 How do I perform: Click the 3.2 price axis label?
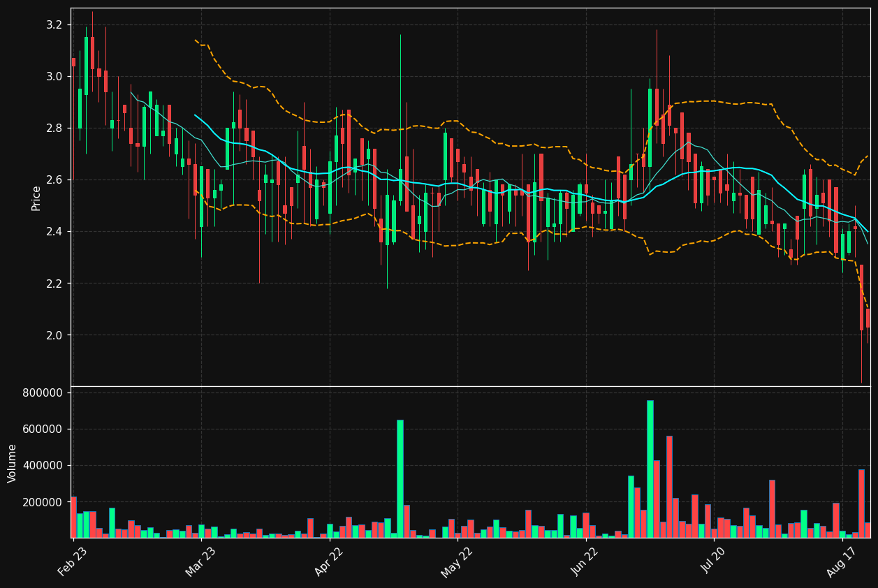pyautogui.click(x=54, y=25)
